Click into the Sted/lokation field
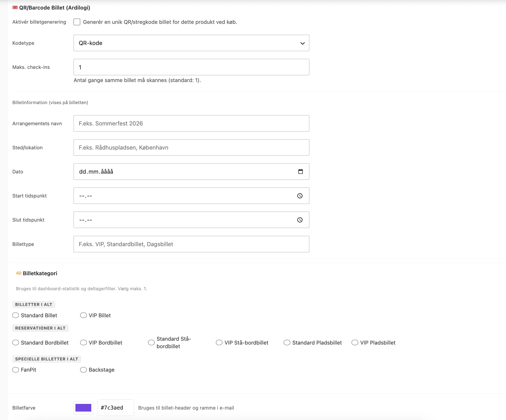Viewport: 506px width, 420px height. pyautogui.click(x=191, y=147)
